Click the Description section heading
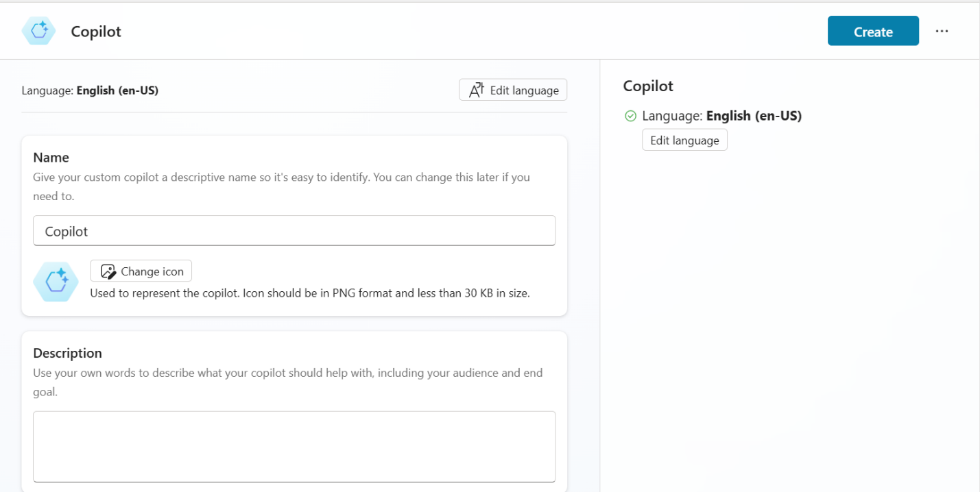Image resolution: width=980 pixels, height=492 pixels. point(67,353)
